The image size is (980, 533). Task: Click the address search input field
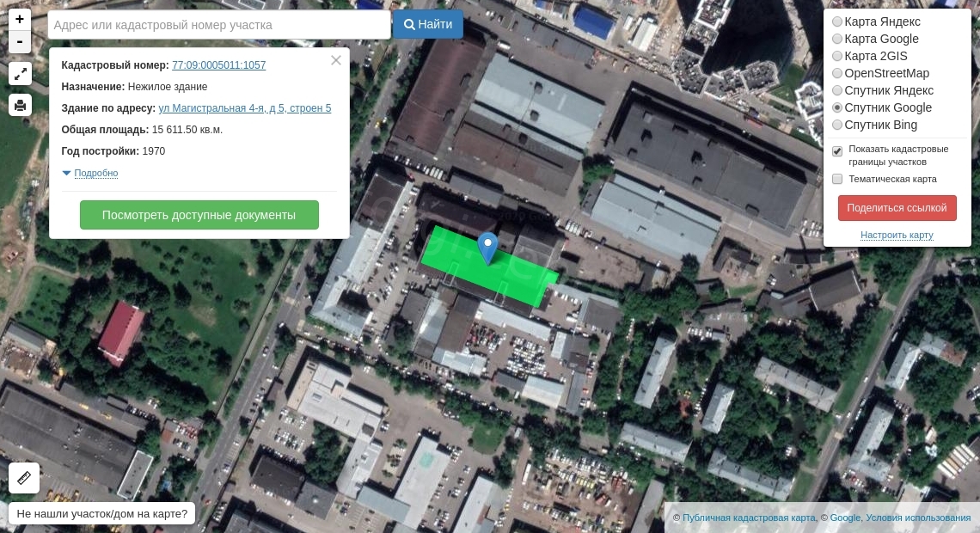(x=219, y=25)
